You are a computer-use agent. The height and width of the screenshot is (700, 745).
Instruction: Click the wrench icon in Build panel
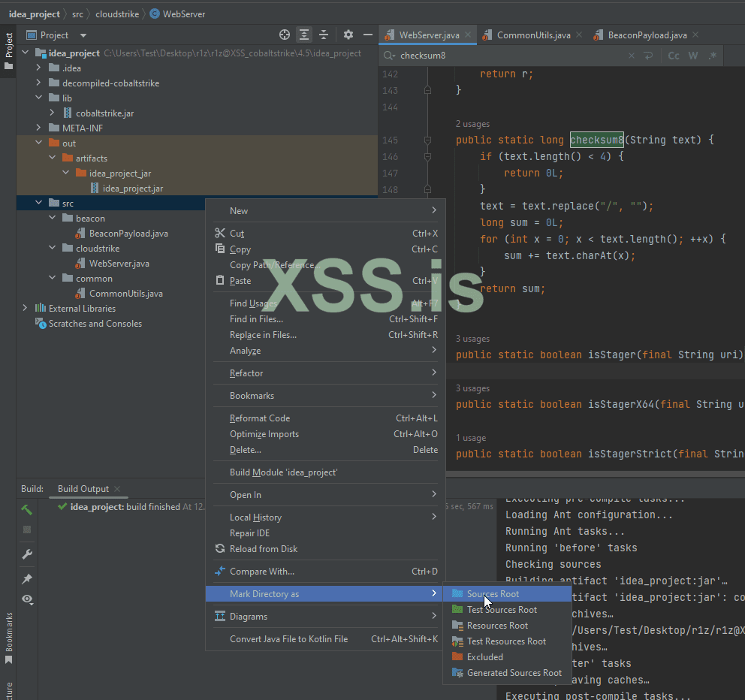[27, 554]
